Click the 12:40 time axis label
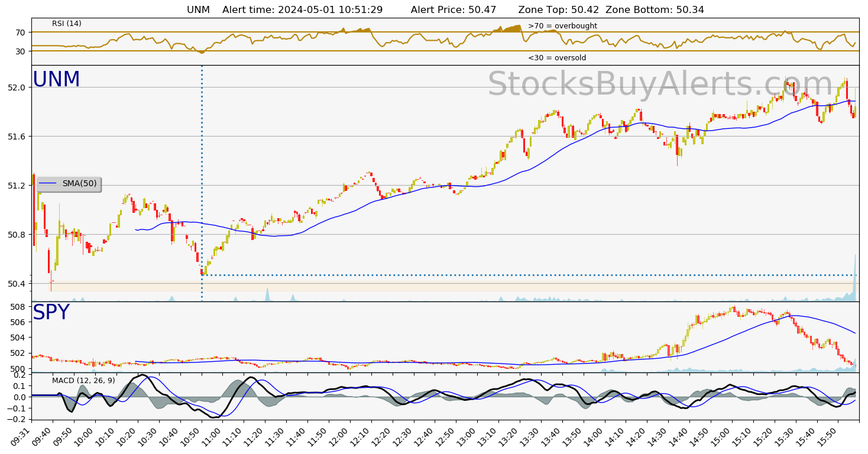 point(423,436)
